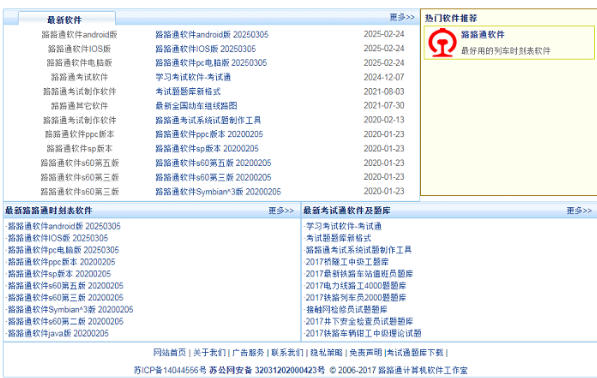Open category 路路通软件android版 in top table
Screen dimensions: 597x378
[x=79, y=35]
